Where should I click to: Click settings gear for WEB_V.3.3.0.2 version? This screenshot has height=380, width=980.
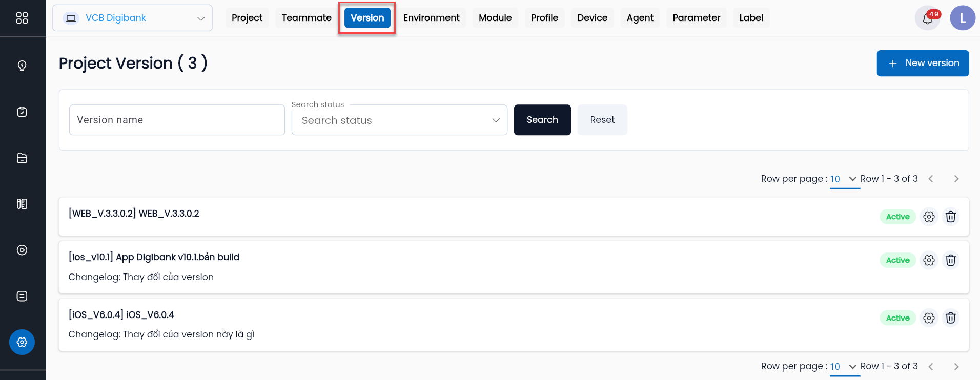(x=929, y=217)
